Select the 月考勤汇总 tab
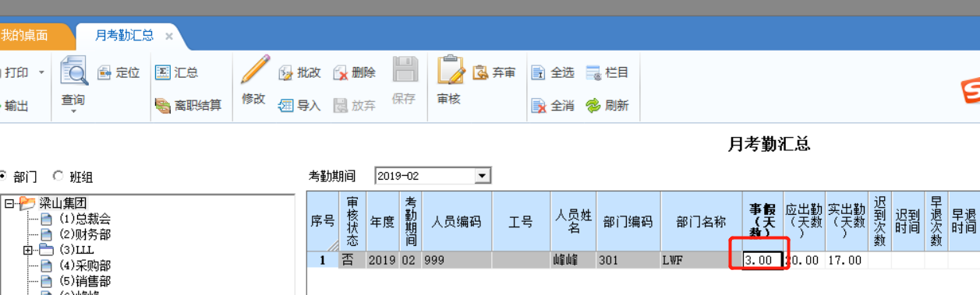 pyautogui.click(x=124, y=36)
